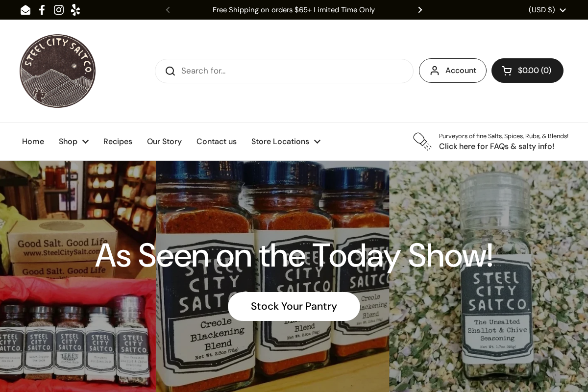Screen dimensions: 588x392
Task: Open the Instagram icon
Action: 59,10
